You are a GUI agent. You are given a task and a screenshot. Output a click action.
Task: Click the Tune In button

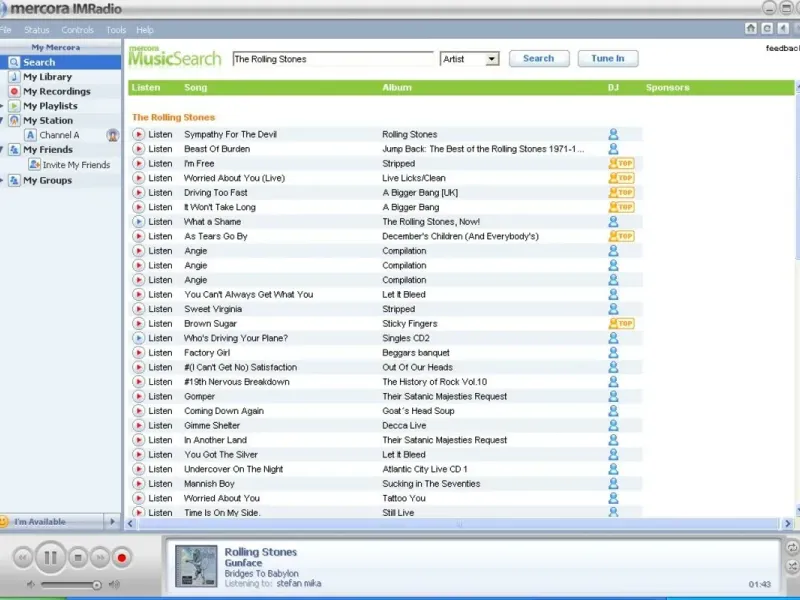[x=608, y=59]
